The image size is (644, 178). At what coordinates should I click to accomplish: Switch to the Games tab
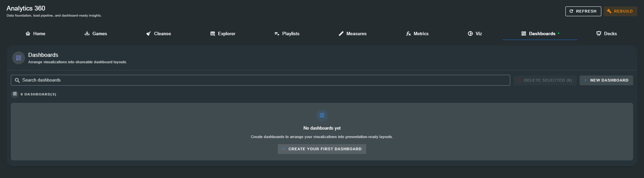[x=96, y=34]
